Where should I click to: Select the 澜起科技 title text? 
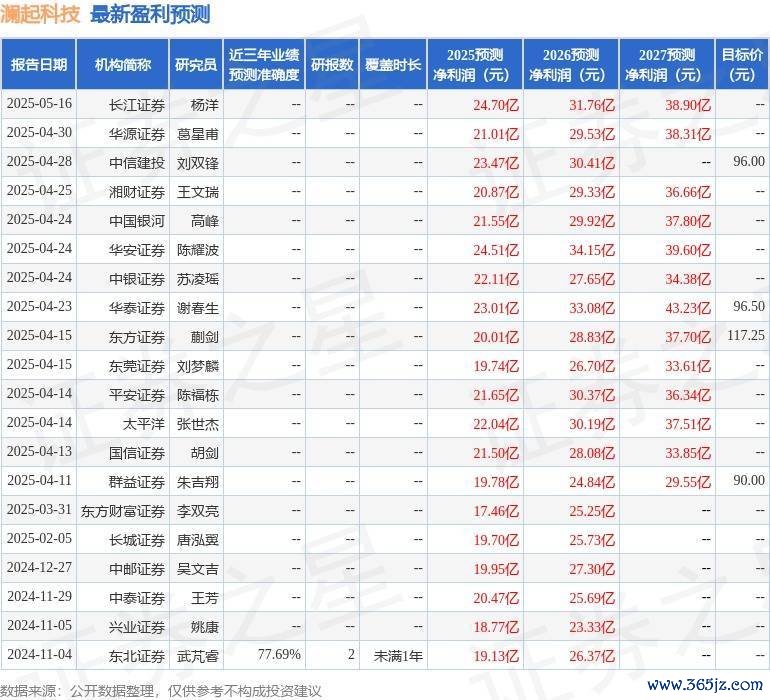click(x=40, y=13)
